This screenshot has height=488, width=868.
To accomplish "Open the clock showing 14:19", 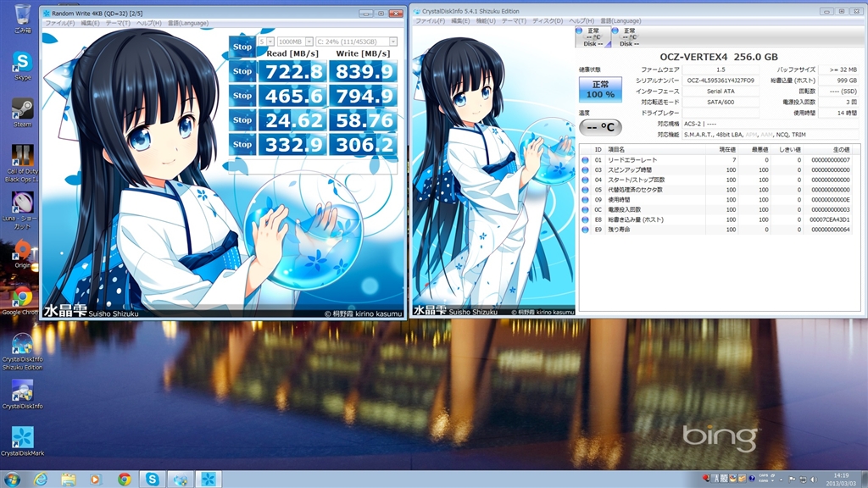I will pos(841,480).
